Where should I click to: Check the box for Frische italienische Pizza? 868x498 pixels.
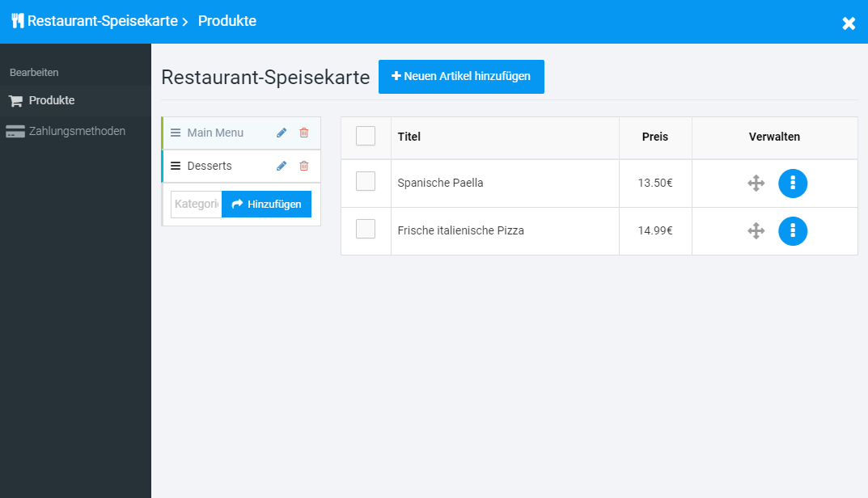click(366, 230)
